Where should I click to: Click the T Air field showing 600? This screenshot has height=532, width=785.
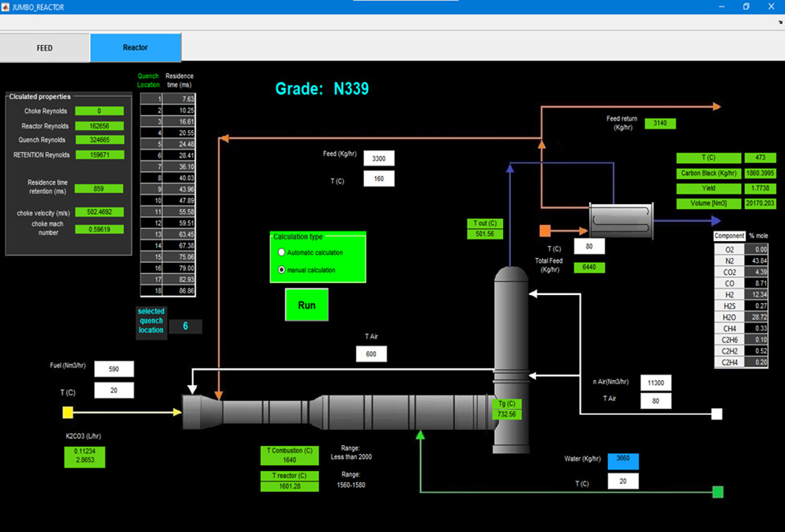click(371, 354)
